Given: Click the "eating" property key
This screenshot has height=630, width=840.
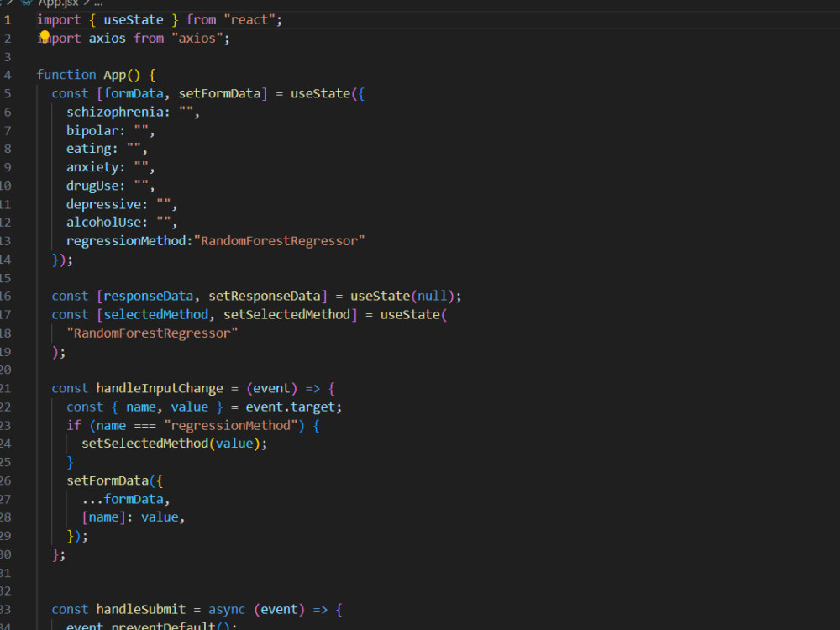Looking at the screenshot, I should pos(88,149).
